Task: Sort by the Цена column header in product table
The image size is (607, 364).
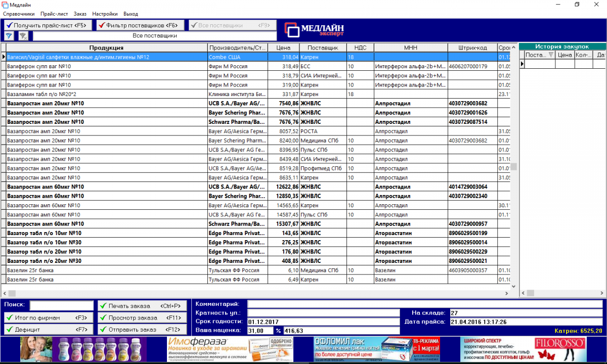Action: click(x=283, y=48)
